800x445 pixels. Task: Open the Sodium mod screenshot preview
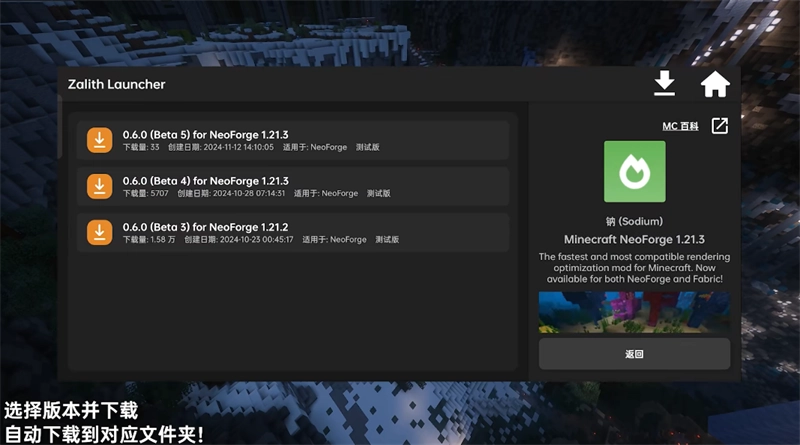coord(635,311)
